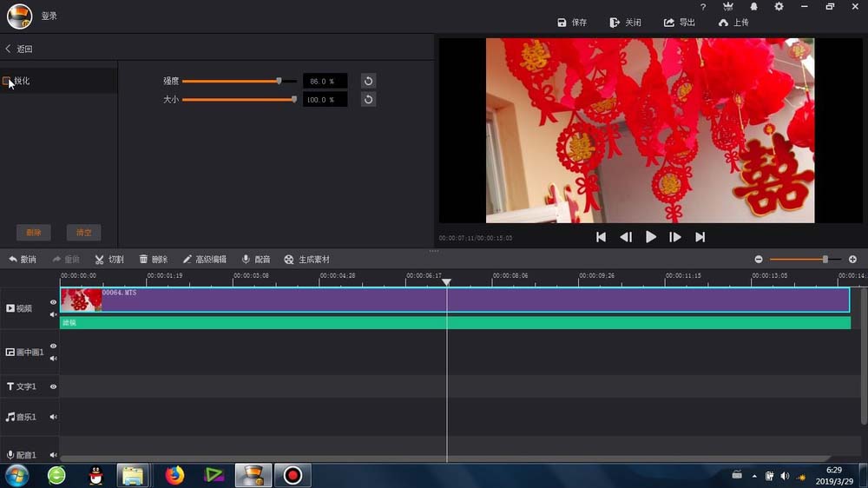The image size is (868, 488).
Task: Mute the 音乐1 track
Action: (53, 417)
